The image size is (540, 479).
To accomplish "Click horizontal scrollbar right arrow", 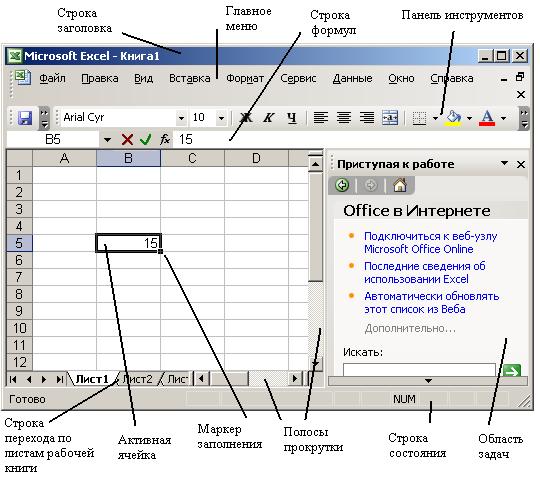I will [295, 379].
